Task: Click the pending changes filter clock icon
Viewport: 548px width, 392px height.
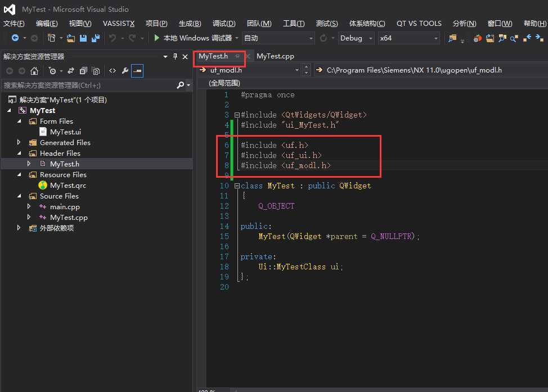Action: tap(52, 71)
